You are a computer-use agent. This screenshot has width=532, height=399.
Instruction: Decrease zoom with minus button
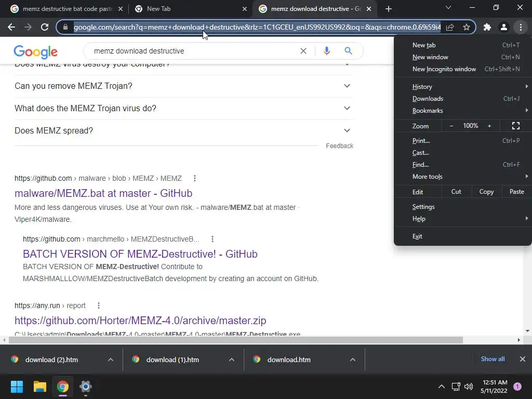[451, 126]
